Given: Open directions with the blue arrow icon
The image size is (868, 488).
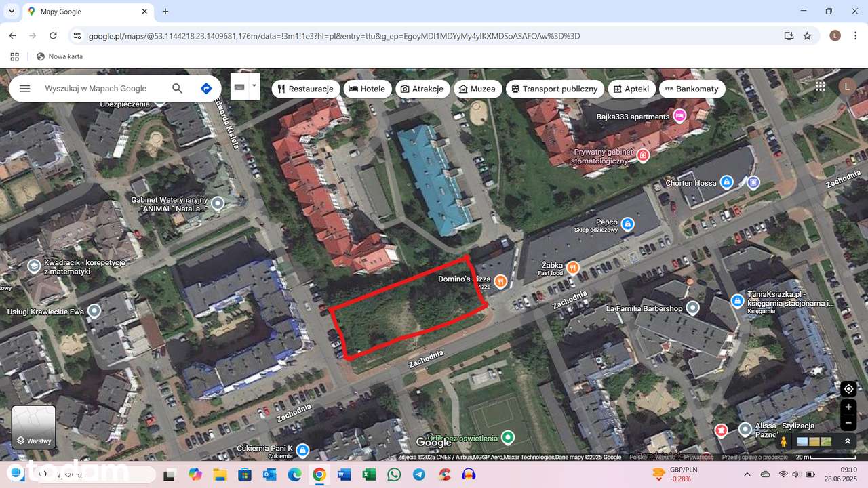Looking at the screenshot, I should 206,89.
